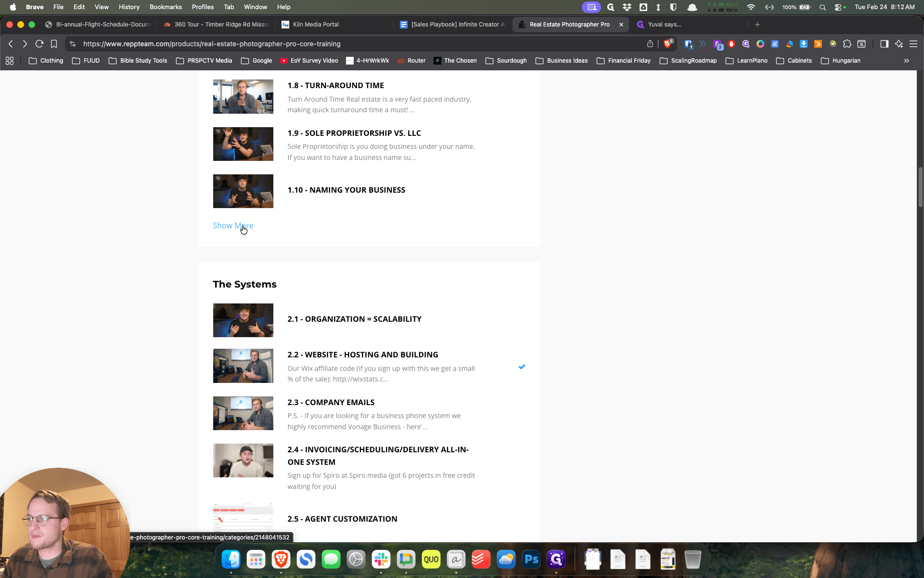
Task: Bookmark this page with the bookmark icon
Action: (x=54, y=44)
